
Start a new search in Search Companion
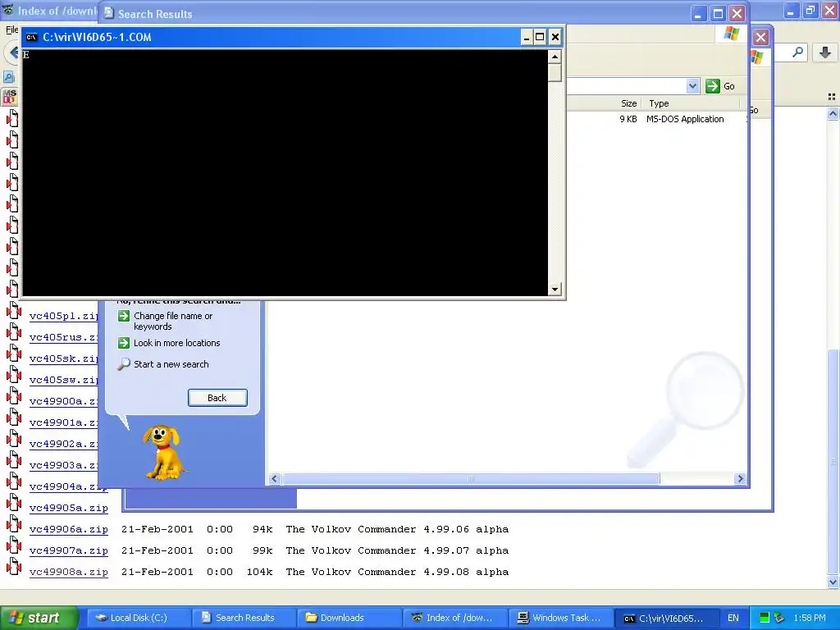[x=171, y=364]
